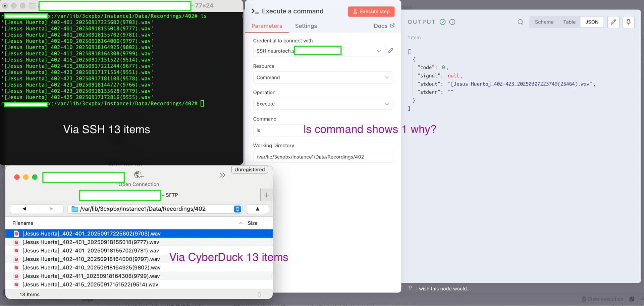Open the Docs link
This screenshot has width=644, height=306.
click(x=384, y=26)
